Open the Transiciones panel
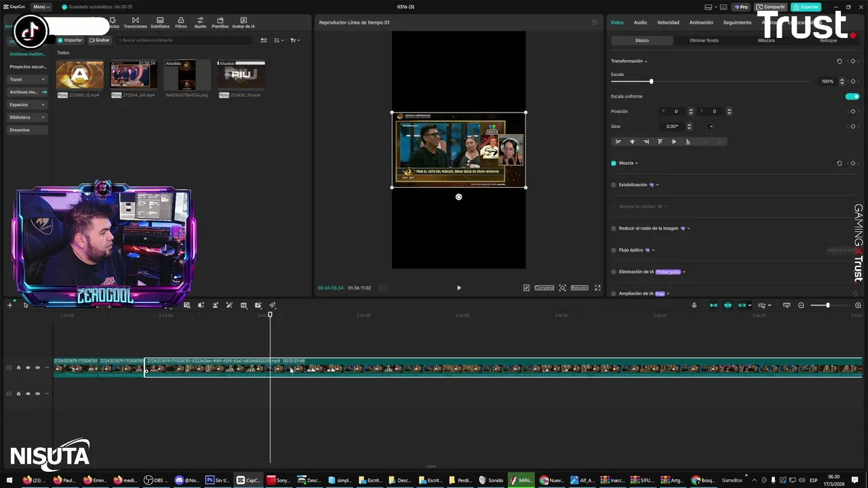 click(135, 22)
